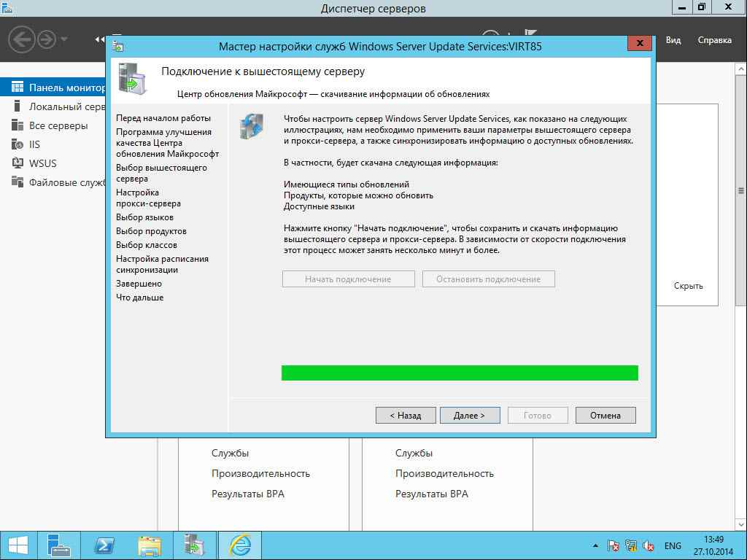Open Что дальше wizard step

[x=139, y=297]
